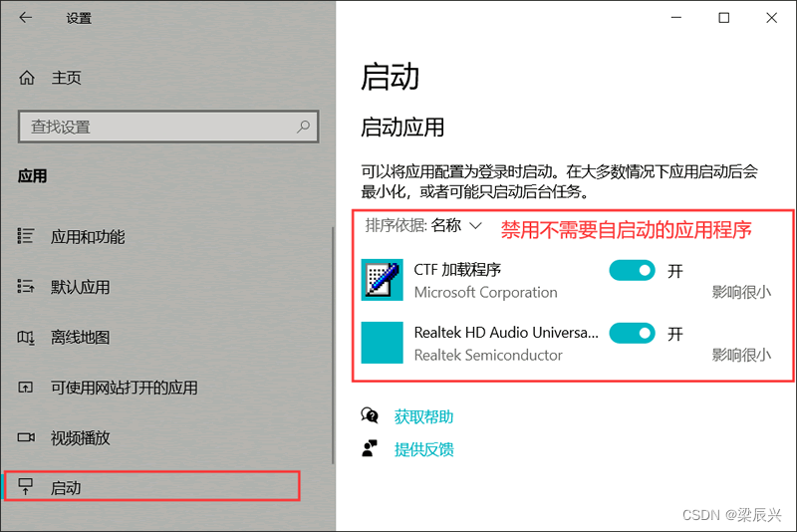797x532 pixels.
Task: Open 视频播放 settings page
Action: [x=80, y=438]
